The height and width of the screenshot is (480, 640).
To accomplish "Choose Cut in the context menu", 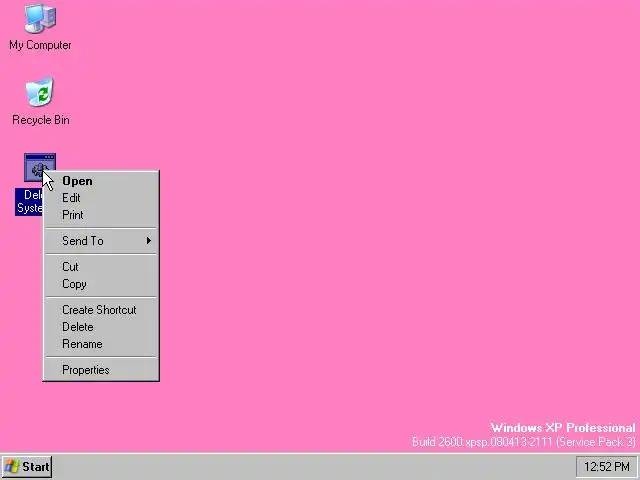I will point(101,267).
